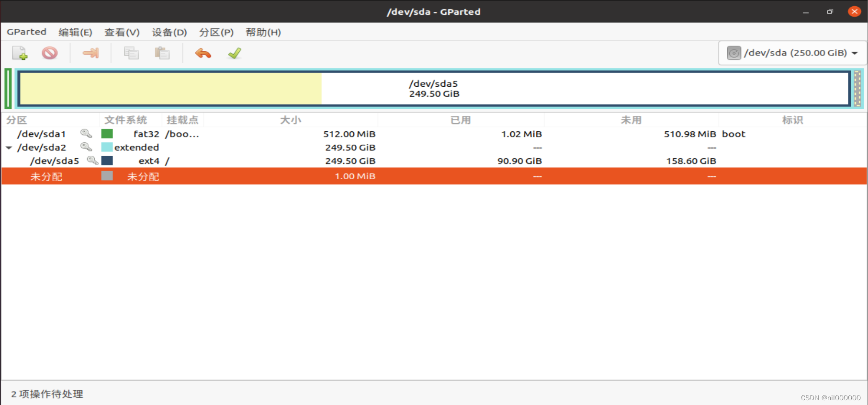
Task: Open the 帮助(H) menu
Action: 263,32
